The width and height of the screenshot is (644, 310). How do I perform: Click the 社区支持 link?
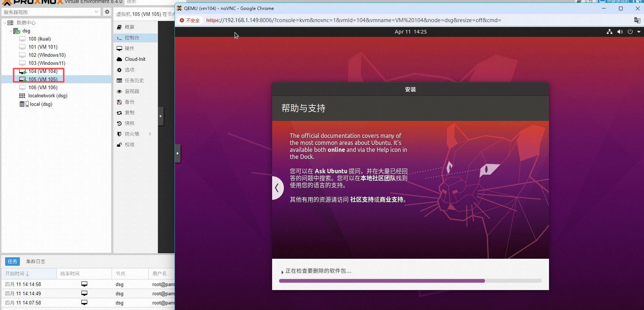tap(362, 199)
